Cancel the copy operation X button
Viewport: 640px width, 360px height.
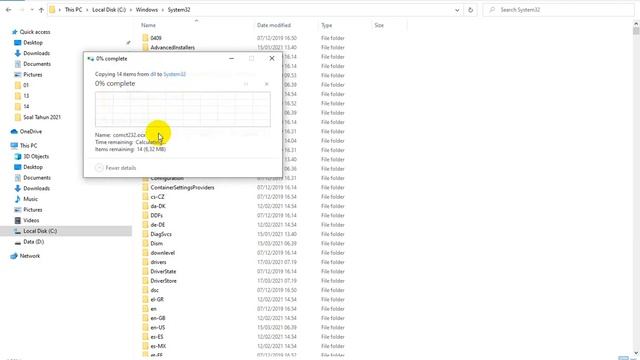coord(267,84)
